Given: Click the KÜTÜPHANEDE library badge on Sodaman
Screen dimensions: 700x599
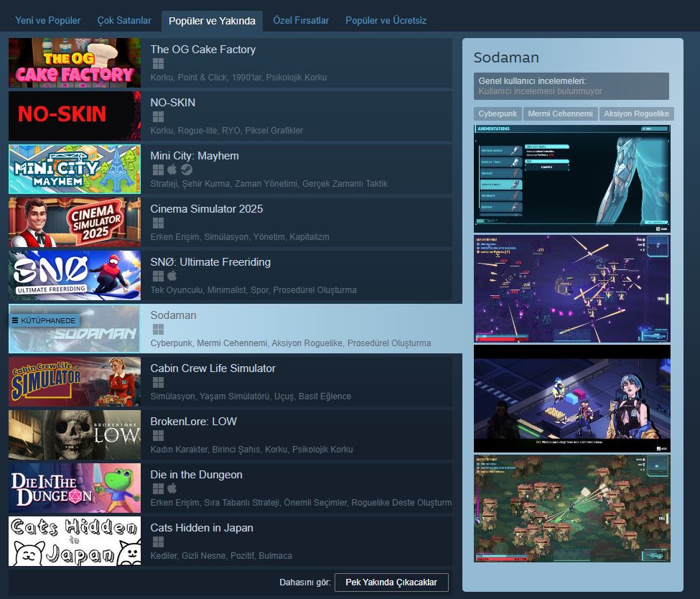Looking at the screenshot, I should pos(45,320).
